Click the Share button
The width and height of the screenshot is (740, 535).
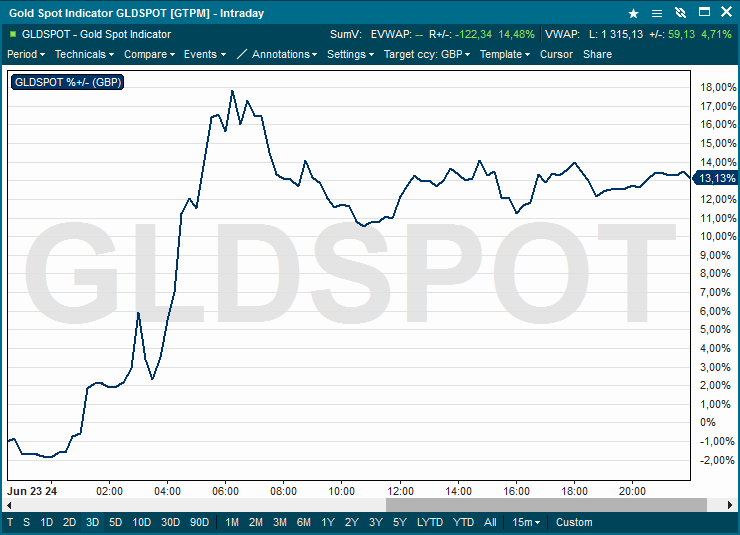coord(597,54)
